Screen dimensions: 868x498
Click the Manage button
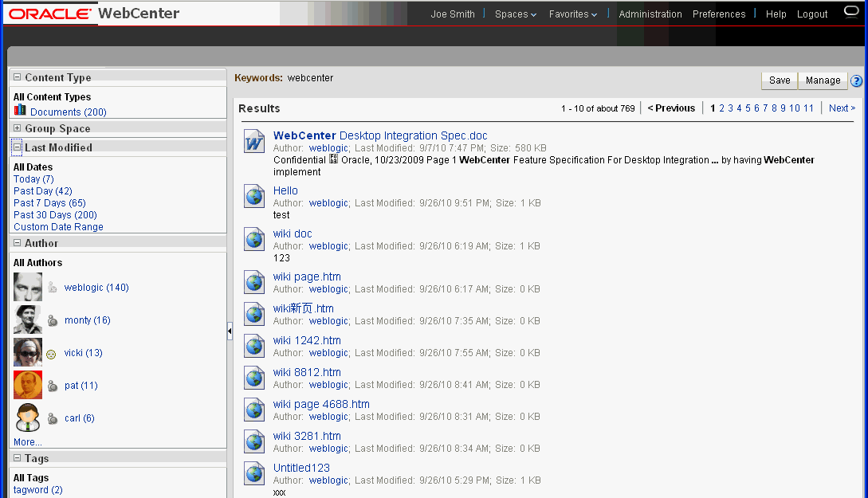click(823, 80)
